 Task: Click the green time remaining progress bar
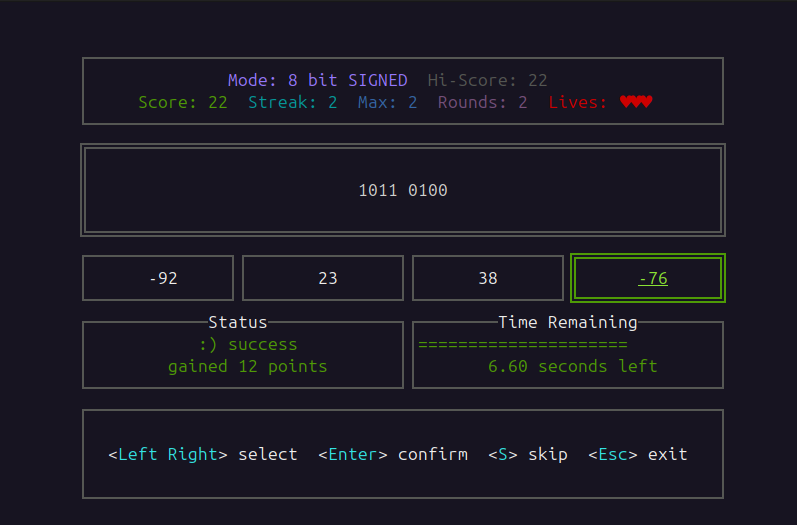pyautogui.click(x=522, y=345)
